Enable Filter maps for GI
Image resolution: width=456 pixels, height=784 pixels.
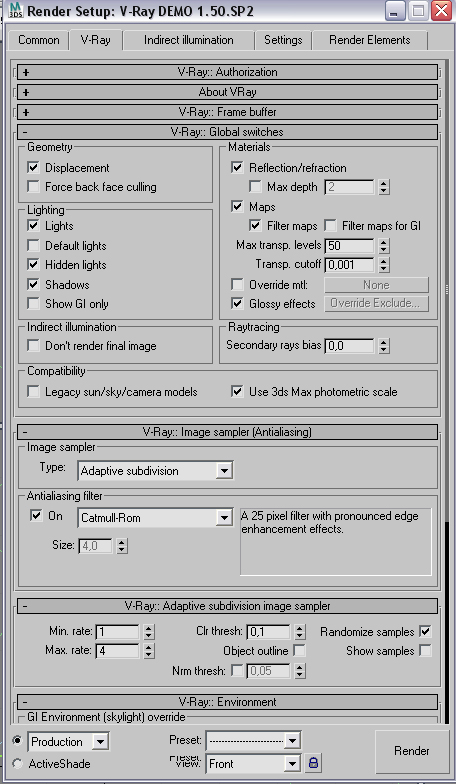(x=330, y=226)
